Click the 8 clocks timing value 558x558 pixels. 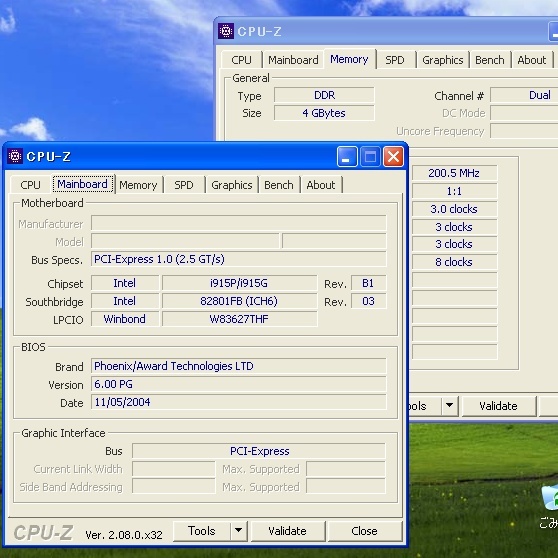coord(454,262)
